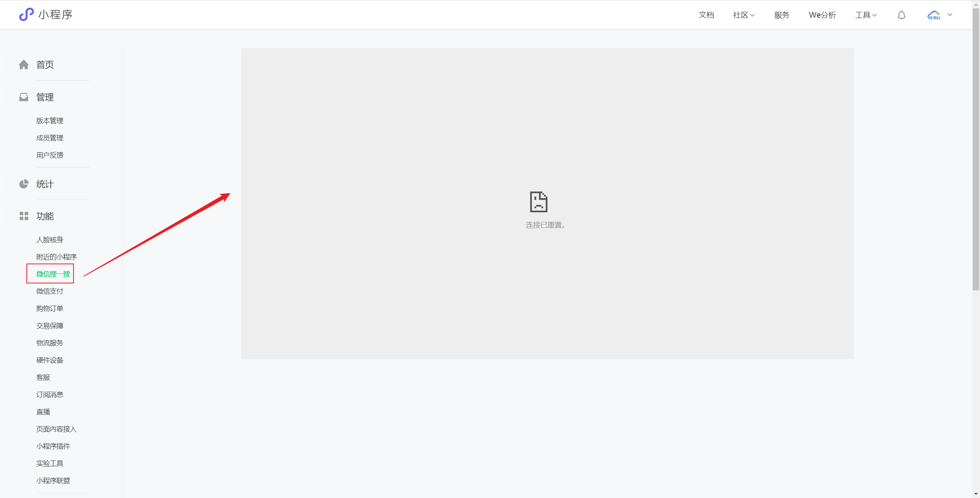
Task: Expand the 工具 dropdown menu
Action: point(866,15)
